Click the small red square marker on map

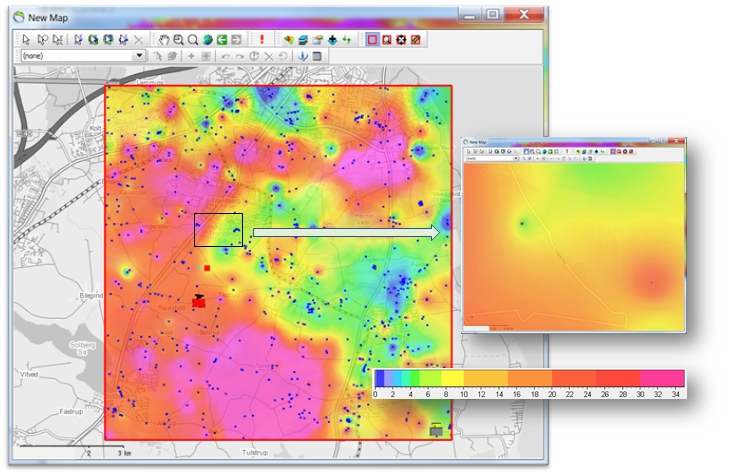click(207, 268)
